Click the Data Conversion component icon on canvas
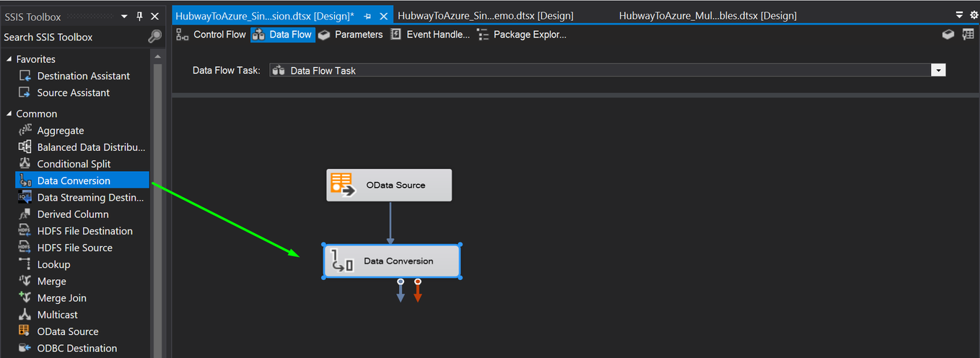 (341, 261)
